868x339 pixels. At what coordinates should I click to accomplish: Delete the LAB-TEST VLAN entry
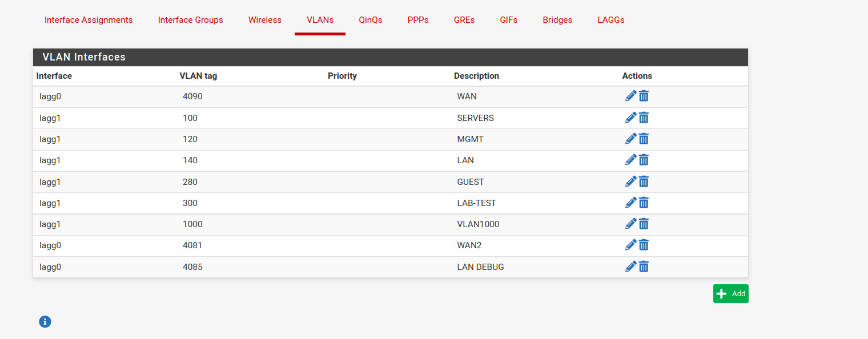click(644, 203)
